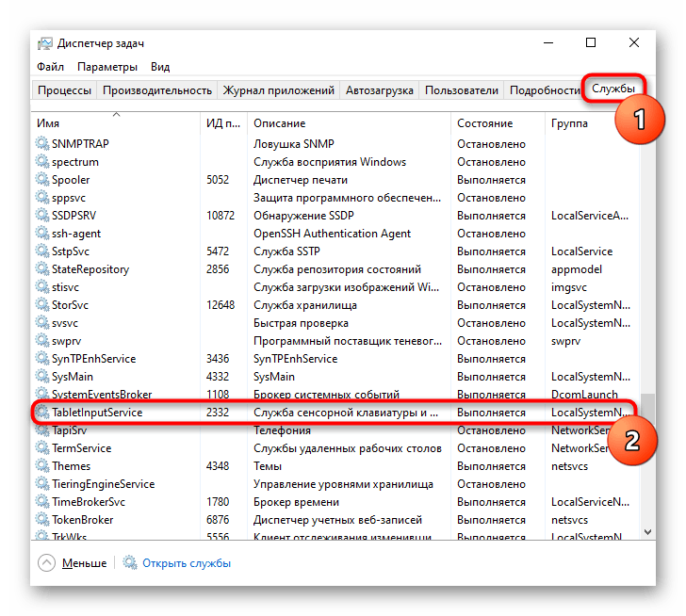Click the gear icon beside Themes
Image resolution: width=686 pixels, height=616 pixels.
pyautogui.click(x=42, y=465)
